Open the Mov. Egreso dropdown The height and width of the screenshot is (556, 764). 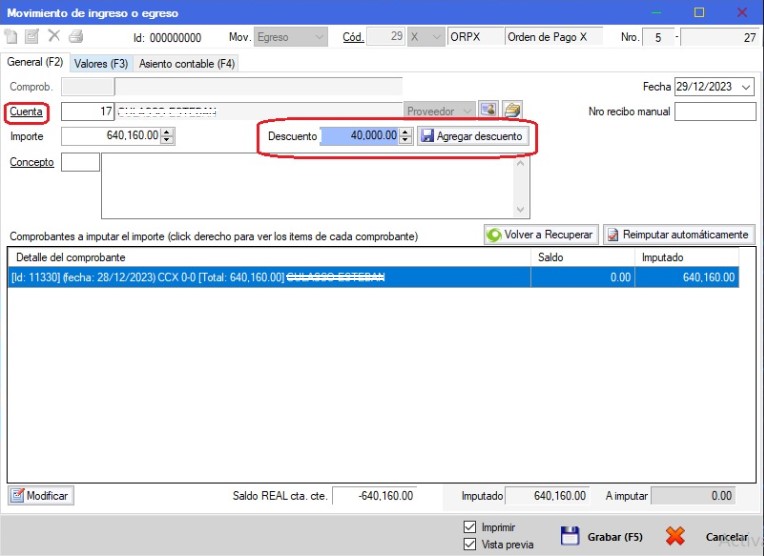pyautogui.click(x=318, y=37)
